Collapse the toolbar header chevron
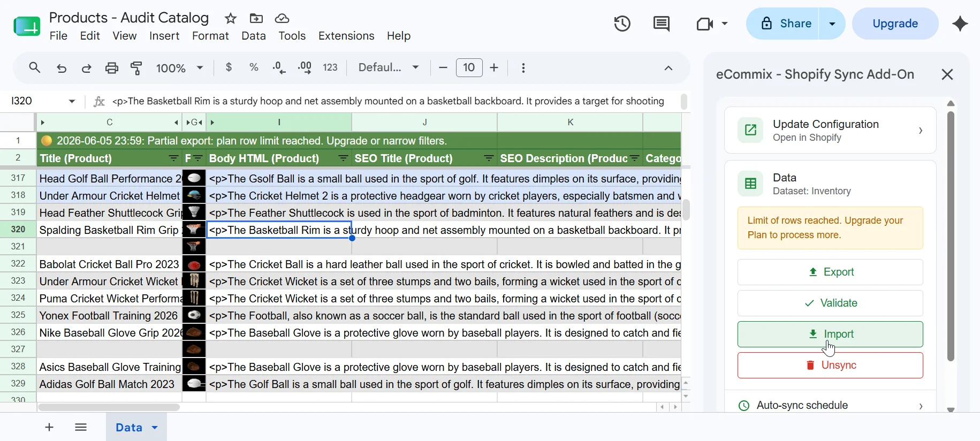The width and height of the screenshot is (980, 441). [x=668, y=68]
